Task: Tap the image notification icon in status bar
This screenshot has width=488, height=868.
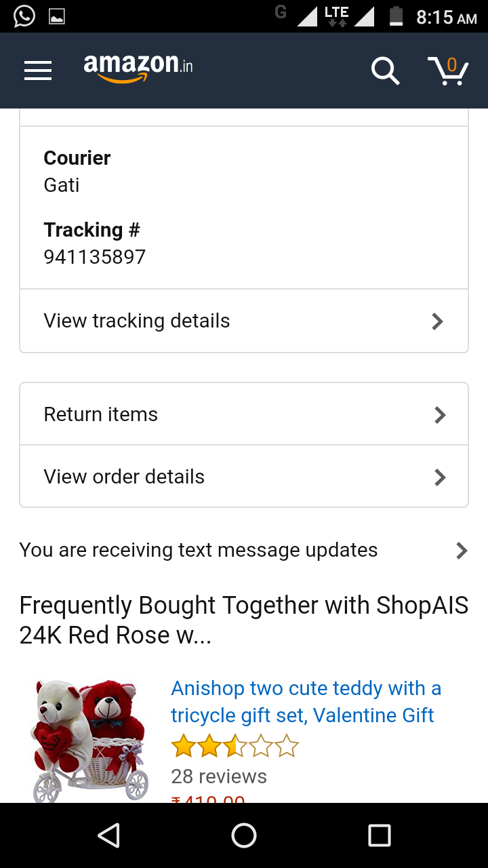Action: click(x=57, y=16)
